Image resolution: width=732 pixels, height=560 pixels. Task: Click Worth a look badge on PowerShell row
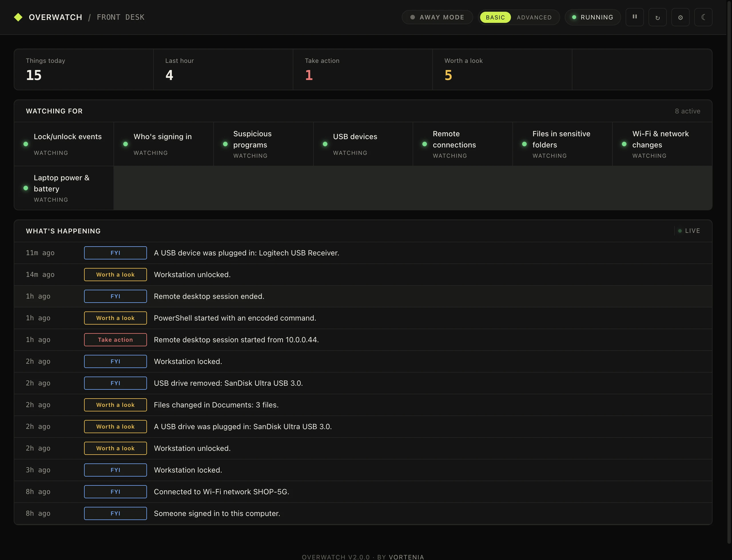click(116, 318)
